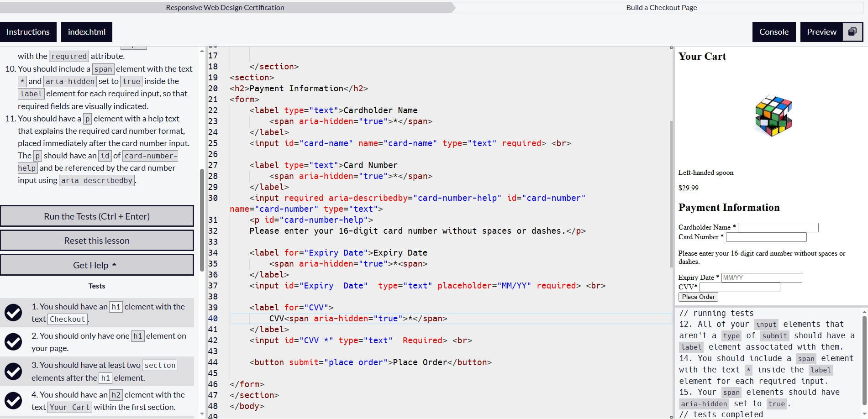Click the checkmark icon beside test 4
This screenshot has height=419, width=868.
(13, 400)
